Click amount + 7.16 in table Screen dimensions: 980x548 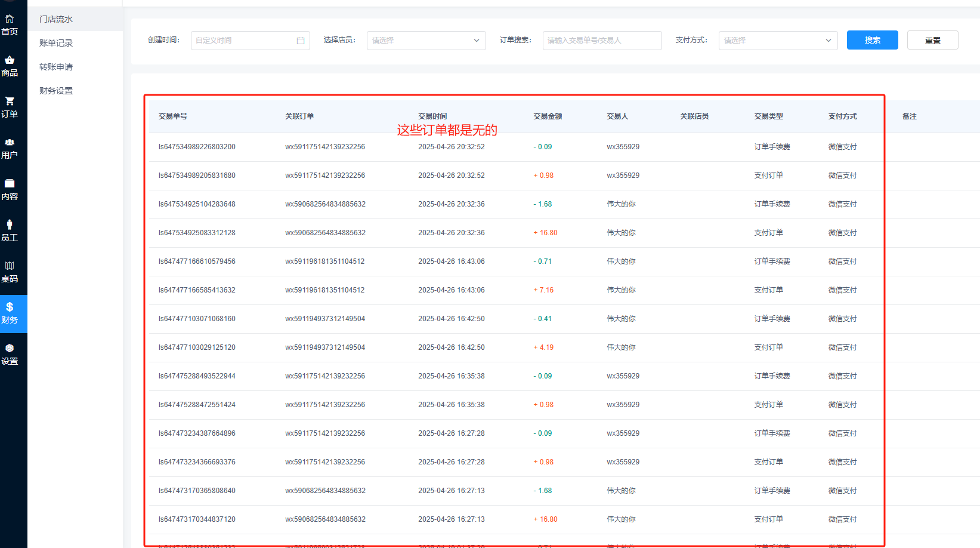click(543, 290)
